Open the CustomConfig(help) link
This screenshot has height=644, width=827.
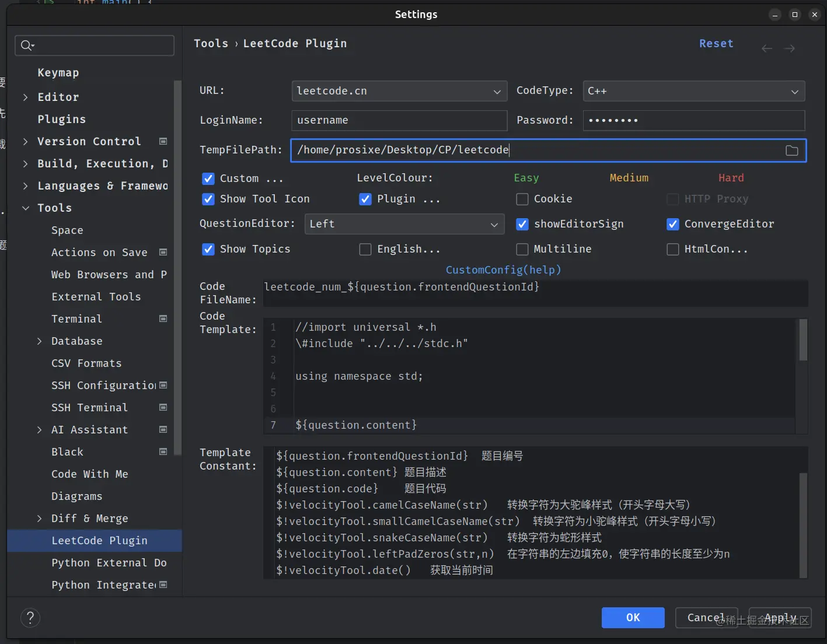pyautogui.click(x=503, y=269)
